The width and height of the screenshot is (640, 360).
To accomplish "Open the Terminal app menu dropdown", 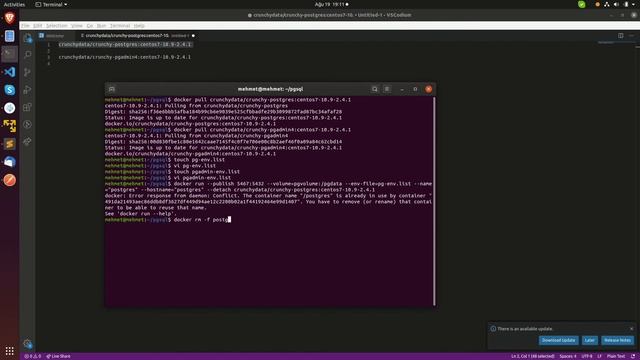I will tap(51, 4).
